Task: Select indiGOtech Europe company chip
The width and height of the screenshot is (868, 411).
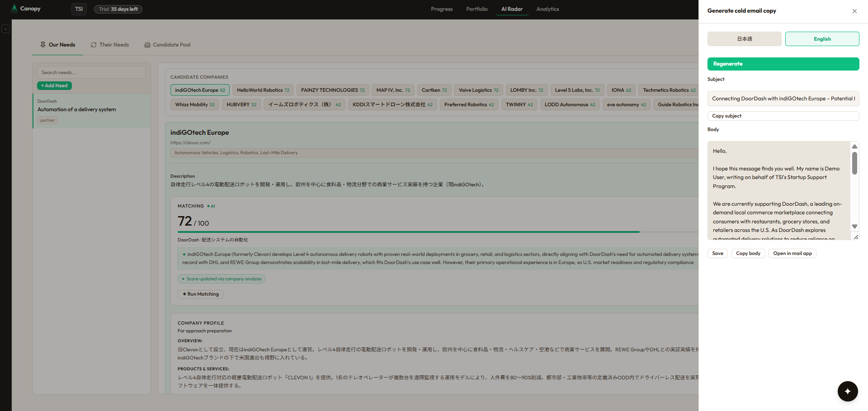Action: 200,90
